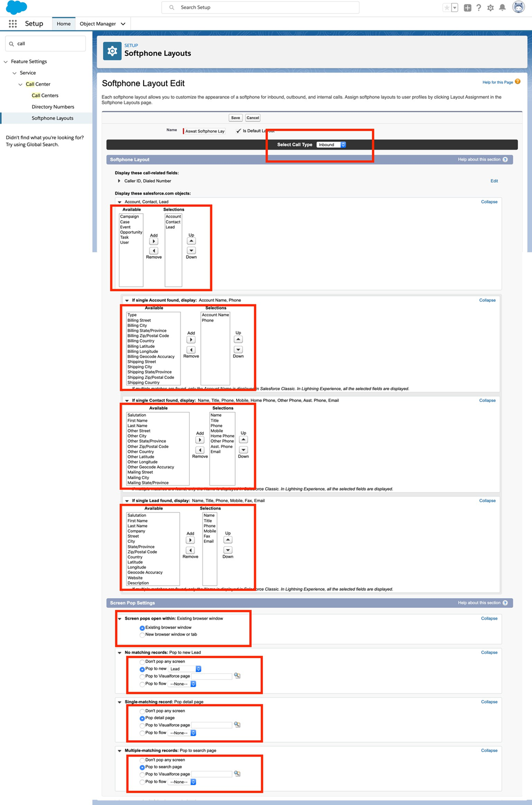Click Edit link for call-related fields
Image resolution: width=532 pixels, height=805 pixels.
tap(494, 181)
